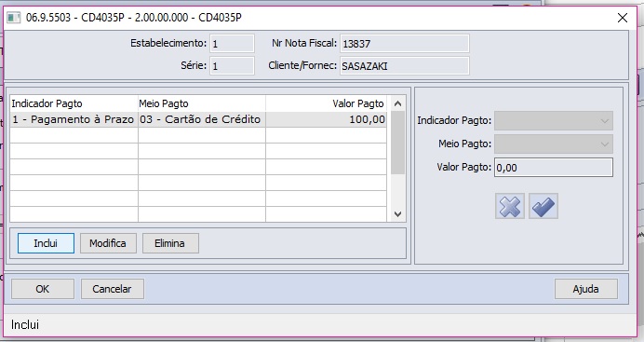Click the table scroll down arrow
This screenshot has height=342, width=644.
[397, 214]
